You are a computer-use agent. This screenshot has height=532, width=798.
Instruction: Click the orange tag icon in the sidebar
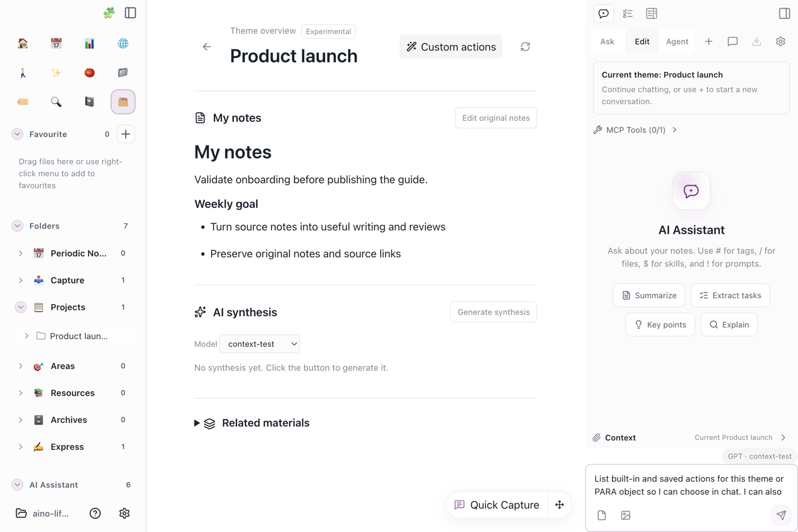coord(23,102)
